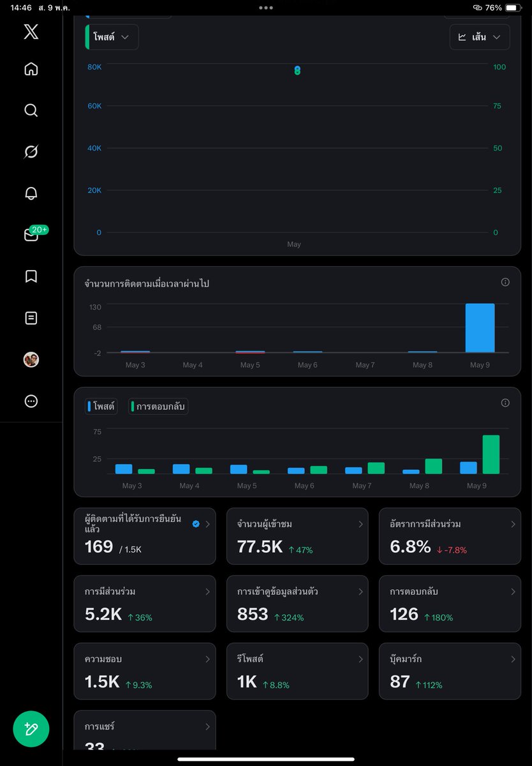Click the 1K reposts value
This screenshot has height=766, width=532.
(x=247, y=682)
